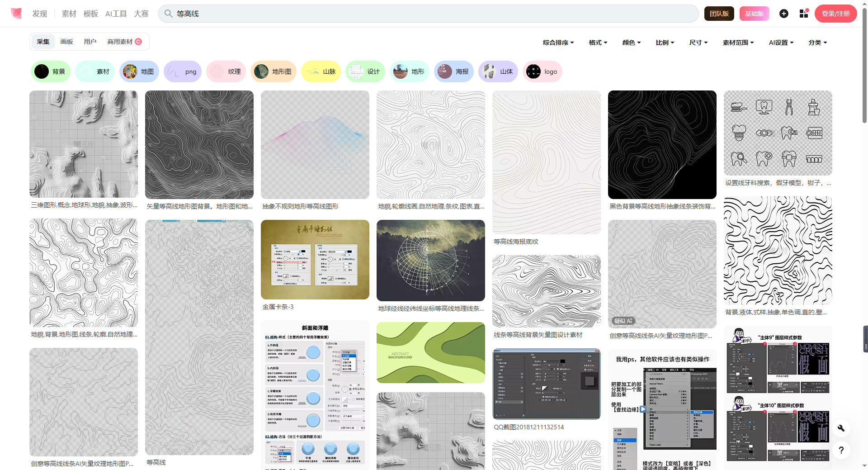Open the 斜面和浮雕 tutorial thumbnail
The width and height of the screenshot is (868, 470).
pos(315,395)
